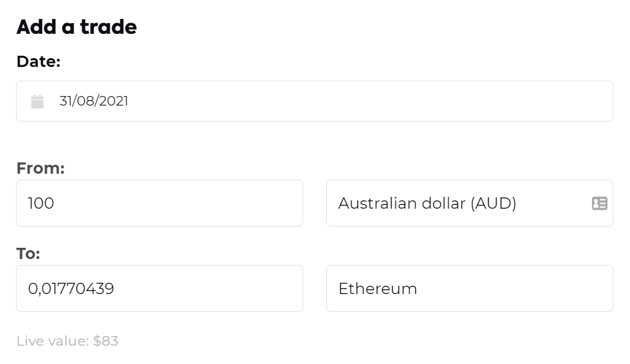
Task: Click the 0,01770439 amount text
Action: [71, 289]
